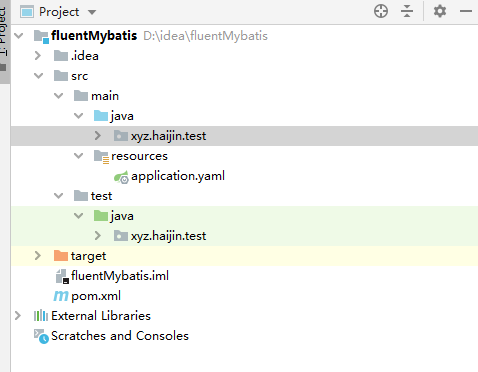
Task: Click the External Libraries bars icon
Action: tap(41, 316)
